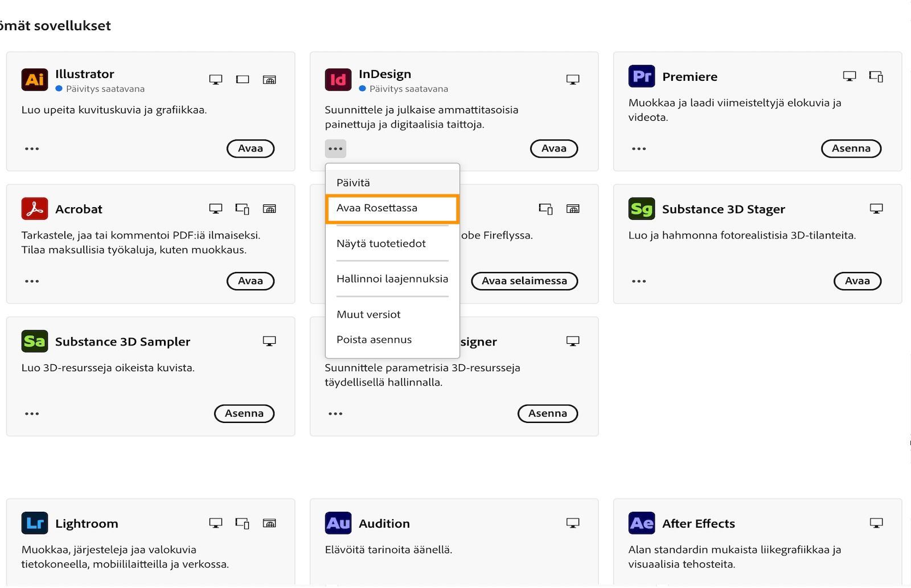Click the web platform icon on the Firefly card
This screenshot has width=911, height=588.
point(573,209)
